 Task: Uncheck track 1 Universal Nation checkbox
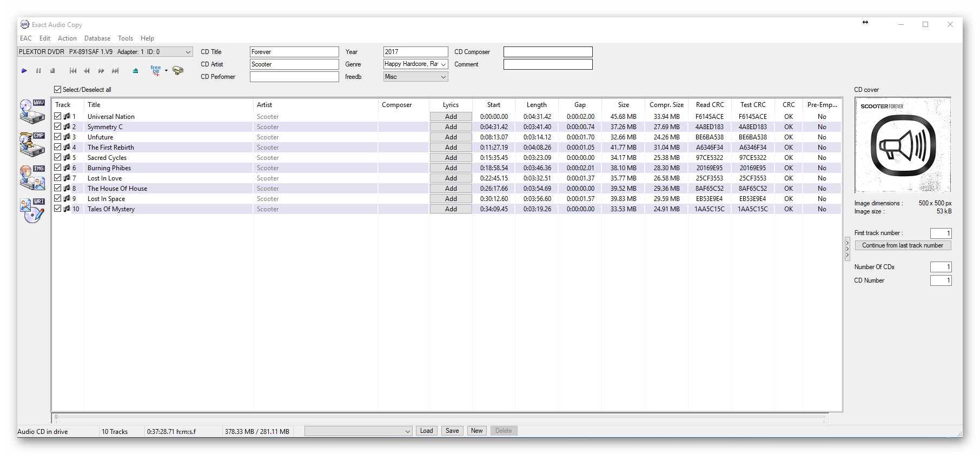click(58, 116)
